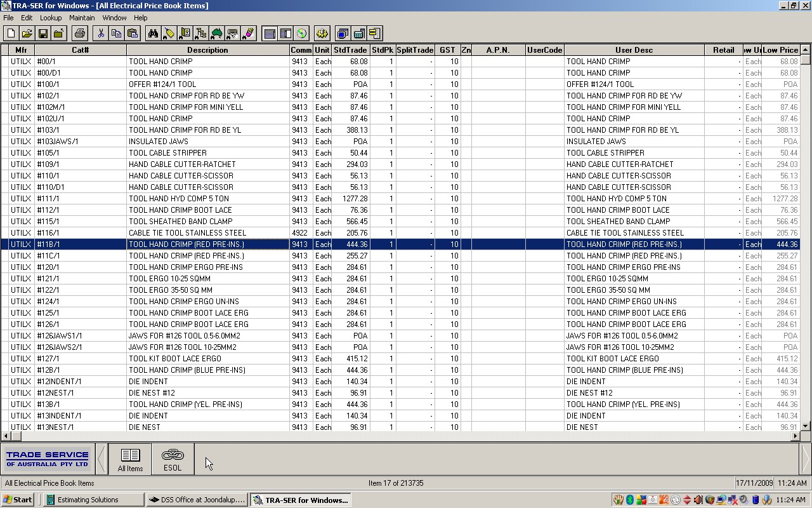Click Cat# cell #12NEST/1
This screenshot has width=812, height=508.
pyautogui.click(x=81, y=393)
